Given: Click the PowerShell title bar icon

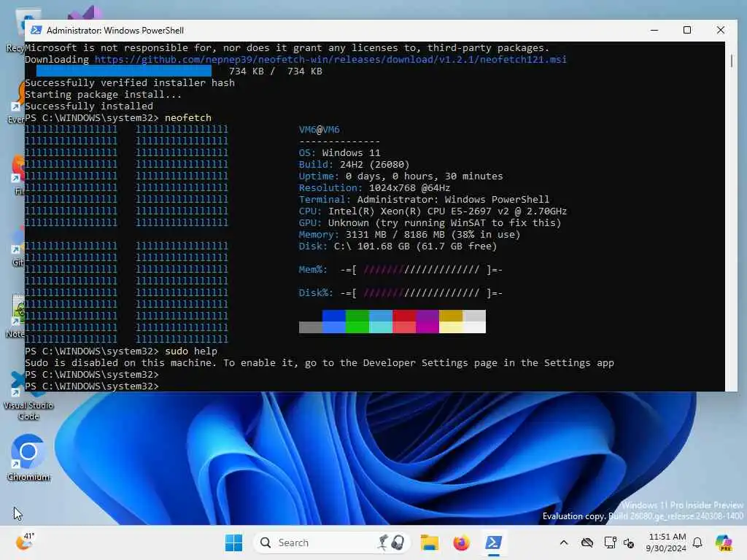Looking at the screenshot, I should [x=36, y=30].
